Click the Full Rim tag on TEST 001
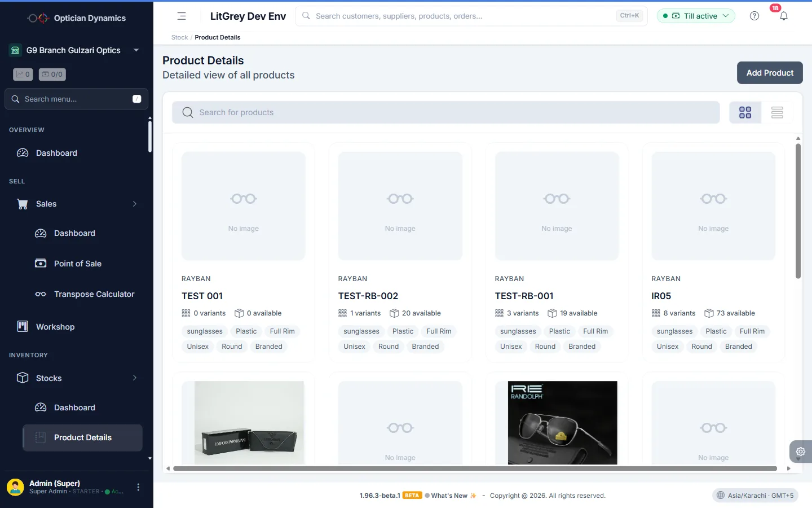 tap(282, 331)
